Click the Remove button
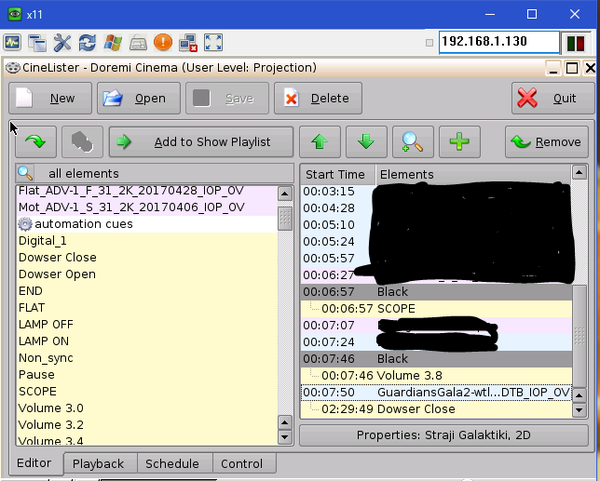Image resolution: width=600 pixels, height=481 pixels. 546,142
